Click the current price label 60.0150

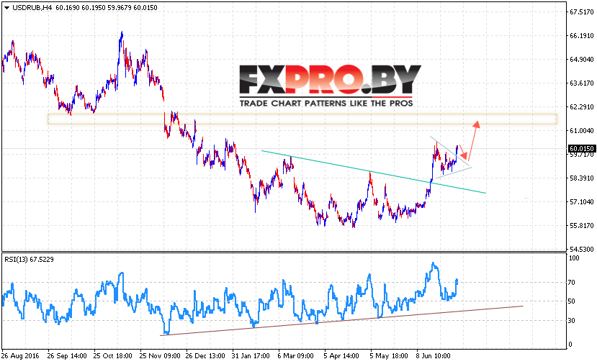point(581,149)
